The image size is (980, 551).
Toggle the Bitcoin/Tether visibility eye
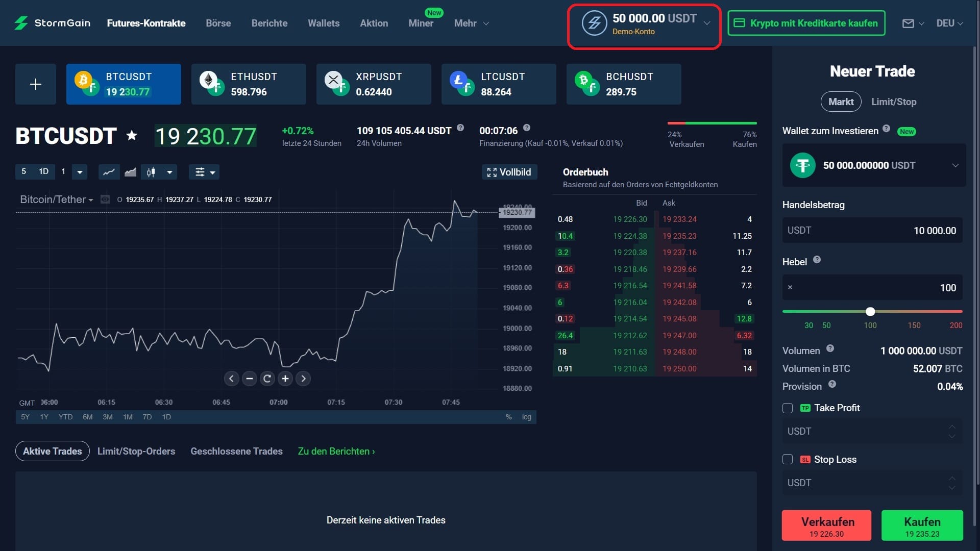pos(105,199)
